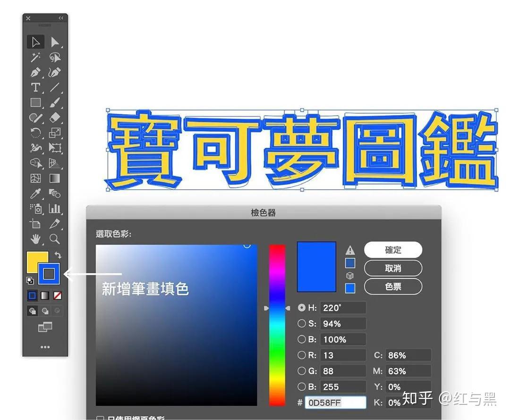
Task: Activate the Shape Builder tool
Action: 35,163
